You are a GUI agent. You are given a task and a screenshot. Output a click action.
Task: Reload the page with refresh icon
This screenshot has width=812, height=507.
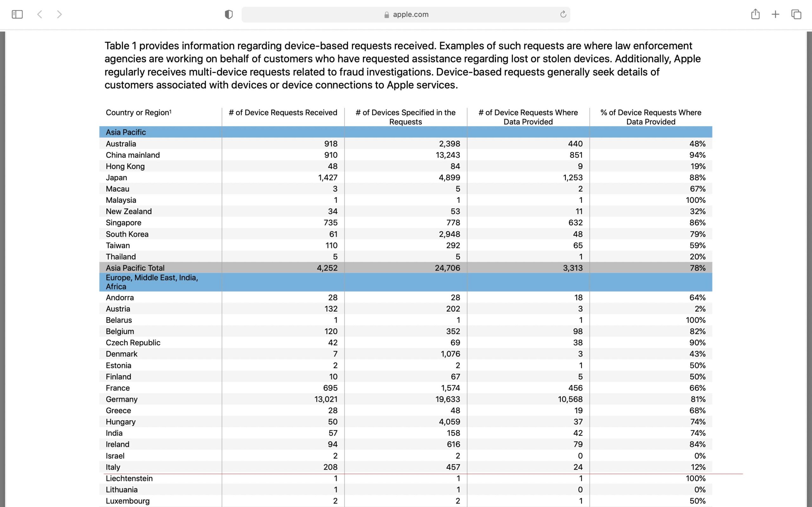click(563, 15)
